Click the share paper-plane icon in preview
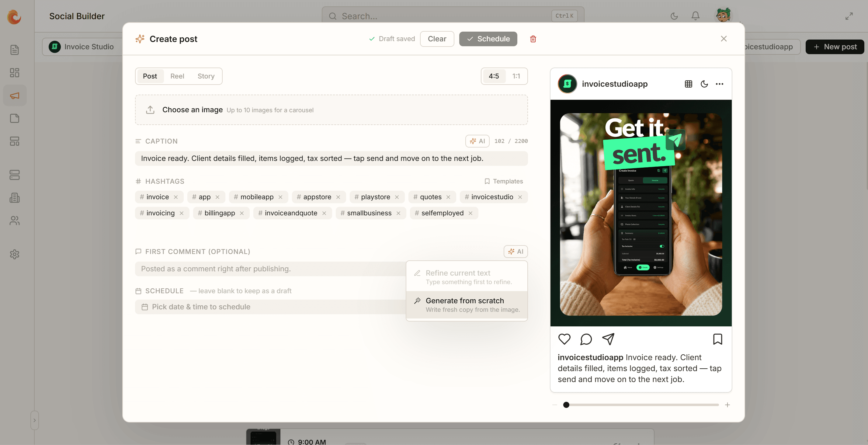The width and height of the screenshot is (868, 445). click(x=608, y=339)
